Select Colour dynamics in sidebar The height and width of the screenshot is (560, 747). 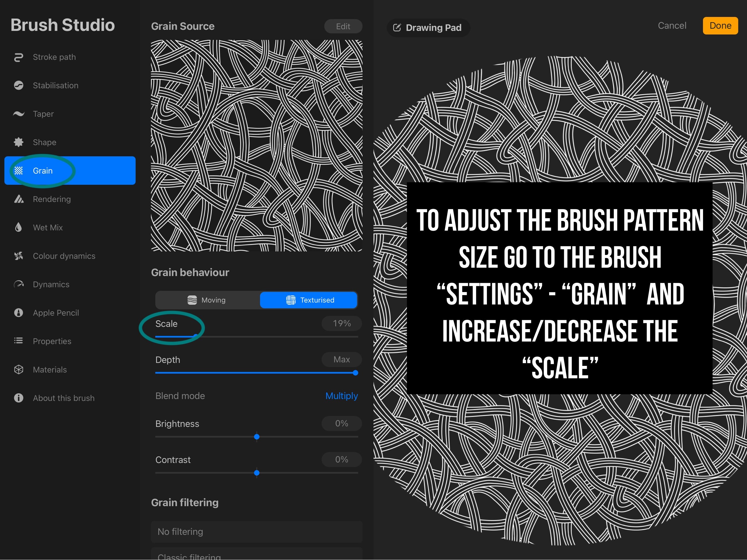pos(70,256)
